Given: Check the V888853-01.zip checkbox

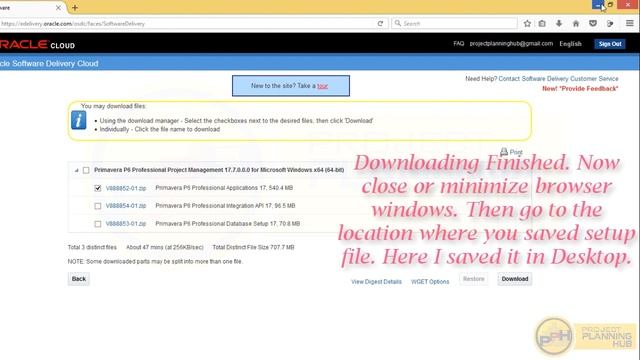Looking at the screenshot, I should [x=98, y=224].
